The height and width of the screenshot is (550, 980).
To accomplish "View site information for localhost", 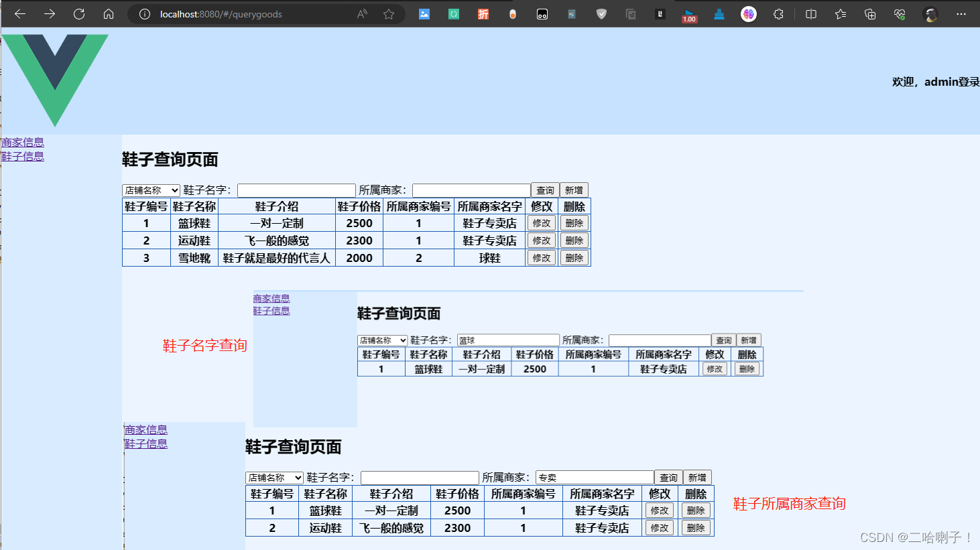I will [144, 14].
